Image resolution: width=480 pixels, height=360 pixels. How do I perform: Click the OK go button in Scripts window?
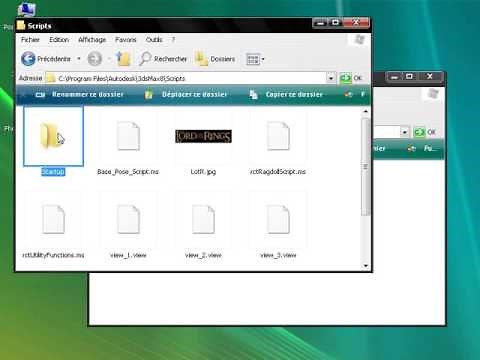coord(351,78)
